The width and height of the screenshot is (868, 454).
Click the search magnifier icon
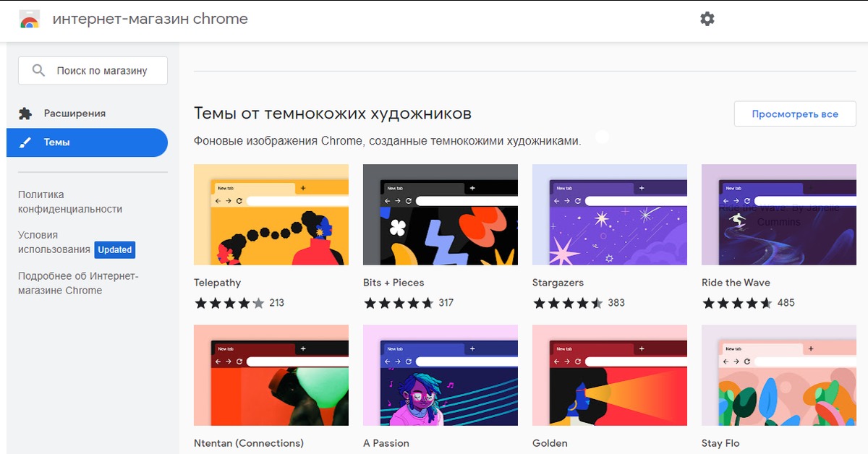pos(39,71)
